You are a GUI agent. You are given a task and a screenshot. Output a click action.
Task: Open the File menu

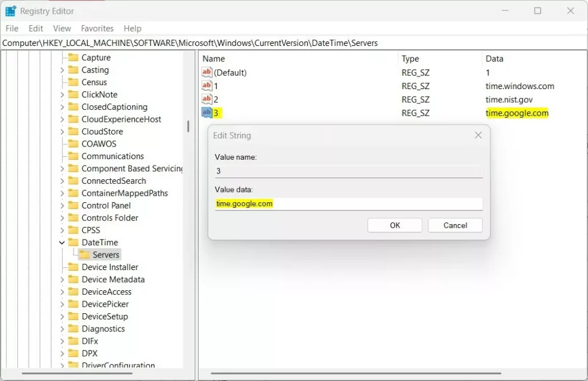[12, 29]
